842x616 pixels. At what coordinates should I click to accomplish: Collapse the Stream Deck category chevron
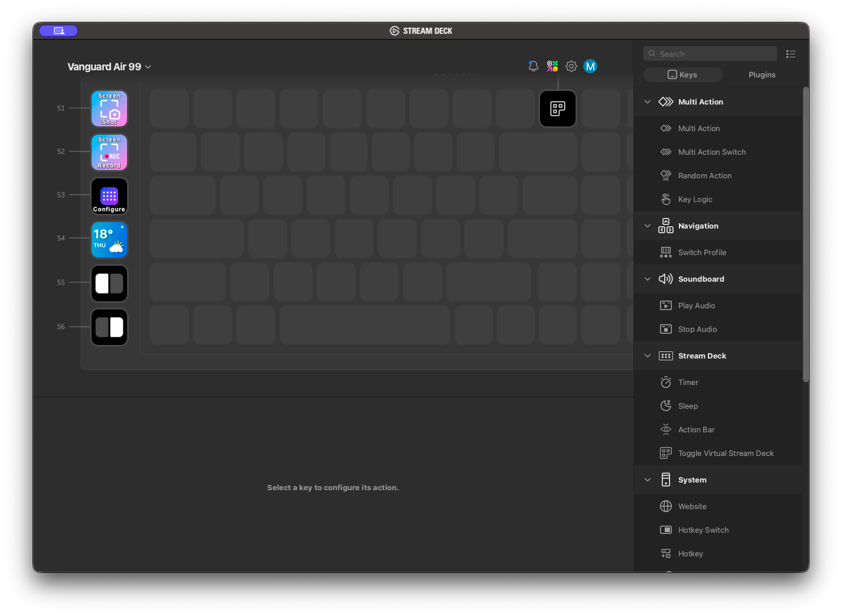coord(648,356)
